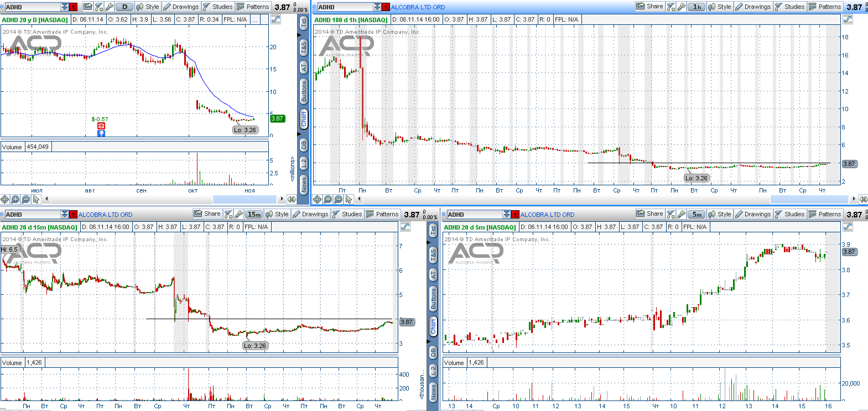This screenshot has height=411, width=868.
Task: Open the Style menu on the 5m chart
Action: click(x=720, y=214)
